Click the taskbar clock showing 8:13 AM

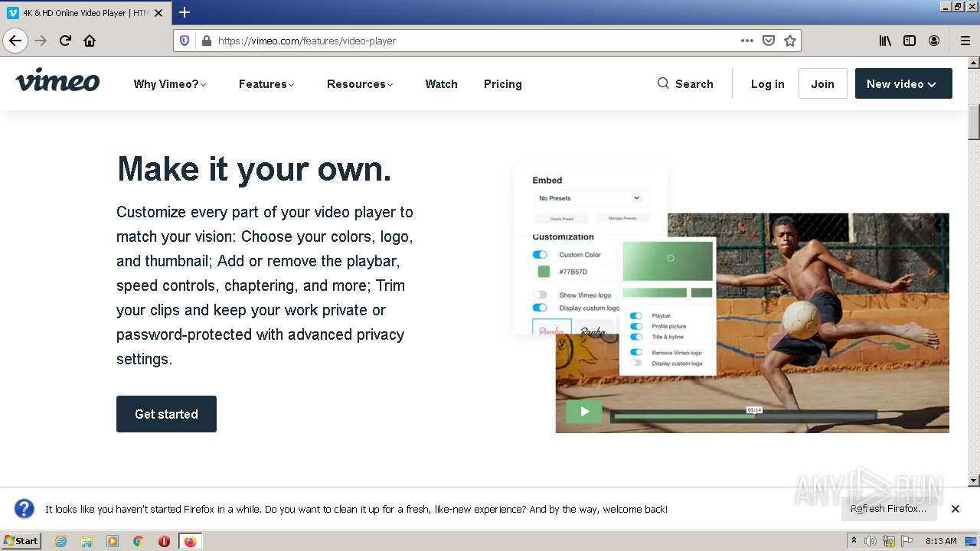click(941, 541)
